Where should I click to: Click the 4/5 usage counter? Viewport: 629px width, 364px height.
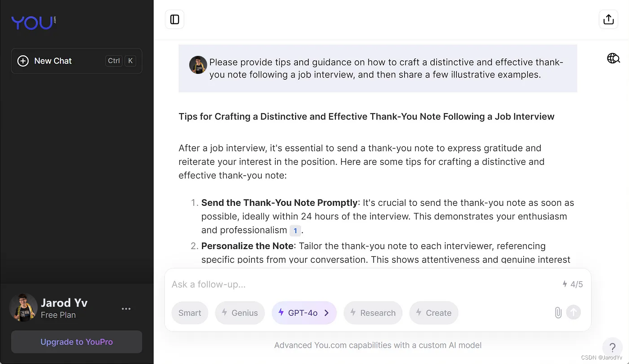(573, 284)
